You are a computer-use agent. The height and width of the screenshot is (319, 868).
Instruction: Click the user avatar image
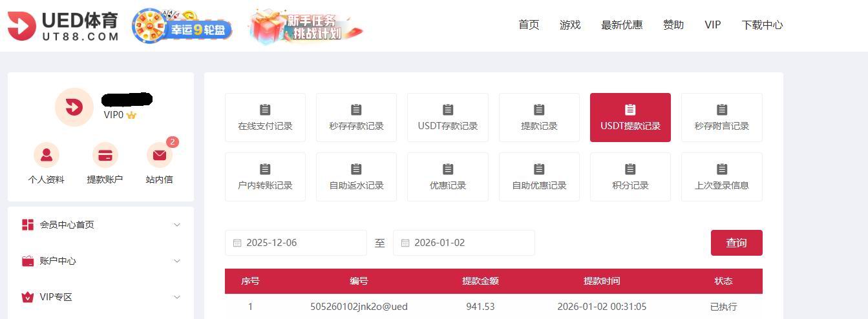(74, 107)
